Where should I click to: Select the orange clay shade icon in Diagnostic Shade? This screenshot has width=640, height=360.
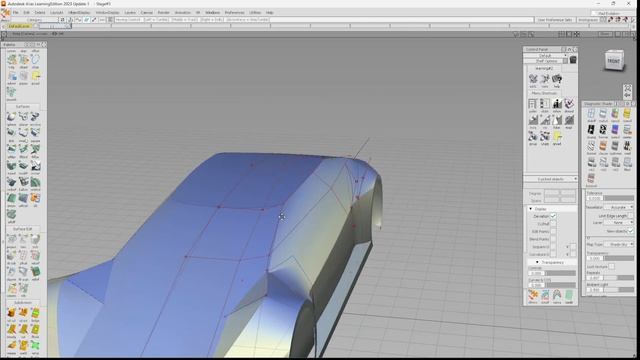[x=603, y=147]
